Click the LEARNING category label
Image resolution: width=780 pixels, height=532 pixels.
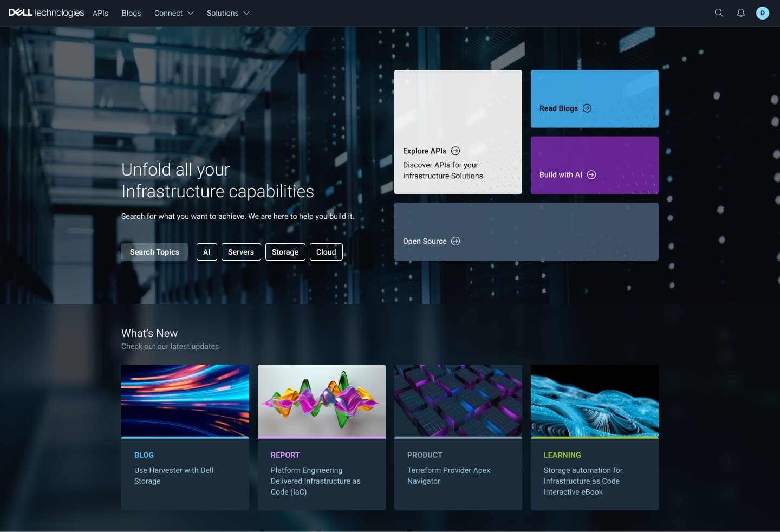tap(562, 455)
